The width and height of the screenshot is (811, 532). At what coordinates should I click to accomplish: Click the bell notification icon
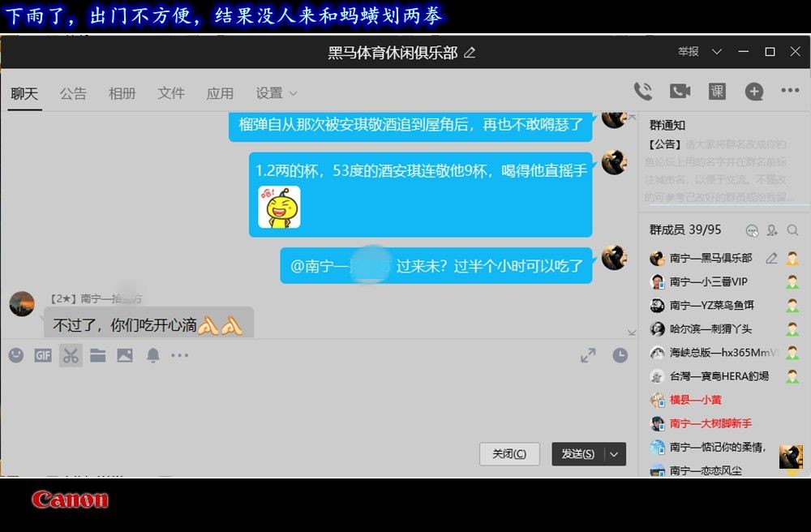153,355
